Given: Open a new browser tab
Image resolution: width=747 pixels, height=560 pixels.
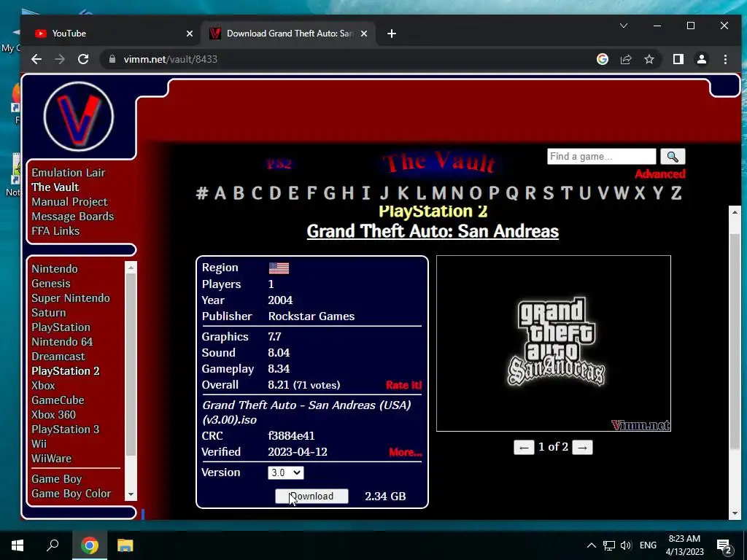Looking at the screenshot, I should coord(392,34).
